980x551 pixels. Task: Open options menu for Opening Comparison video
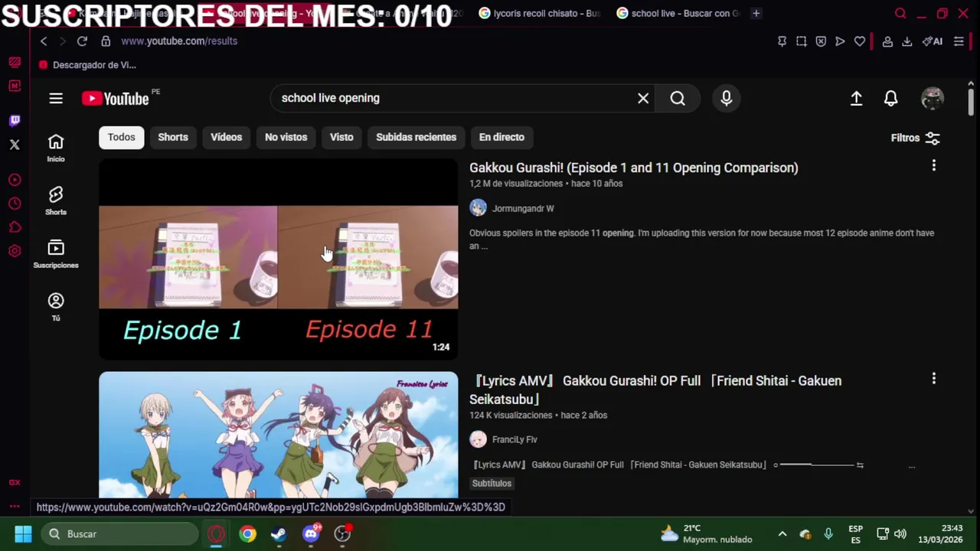pos(933,165)
